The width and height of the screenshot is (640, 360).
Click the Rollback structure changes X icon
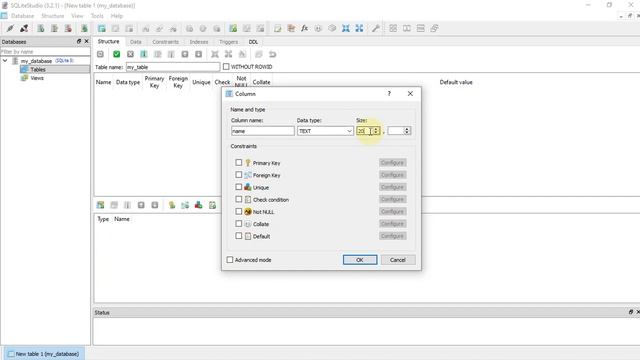130,54
